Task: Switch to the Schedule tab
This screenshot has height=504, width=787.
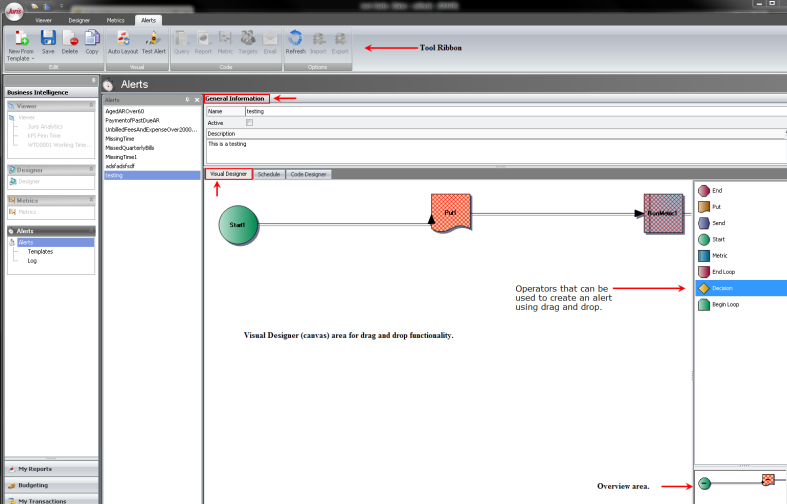Action: pyautogui.click(x=268, y=174)
